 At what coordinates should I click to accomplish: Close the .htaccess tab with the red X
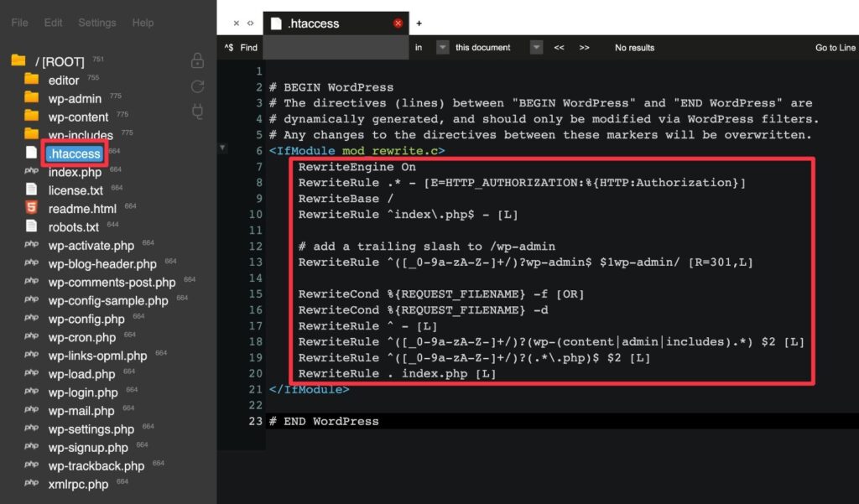pyautogui.click(x=398, y=23)
